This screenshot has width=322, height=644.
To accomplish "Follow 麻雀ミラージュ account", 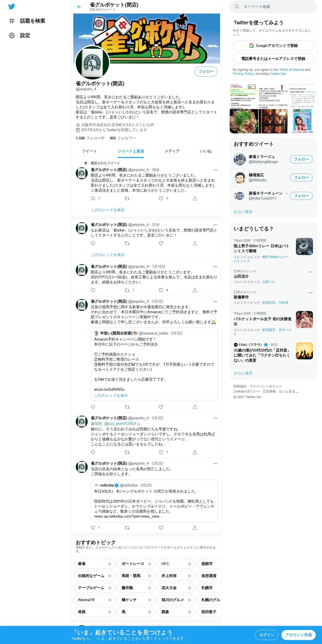I will click(x=301, y=159).
